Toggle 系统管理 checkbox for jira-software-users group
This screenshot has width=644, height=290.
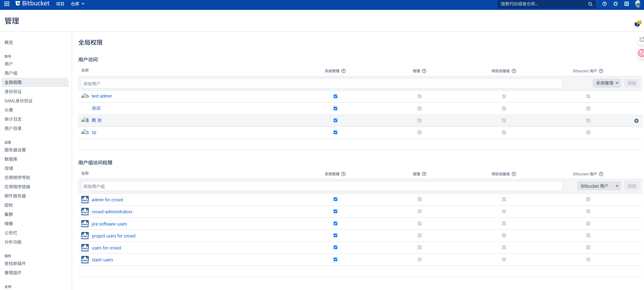pyautogui.click(x=335, y=223)
